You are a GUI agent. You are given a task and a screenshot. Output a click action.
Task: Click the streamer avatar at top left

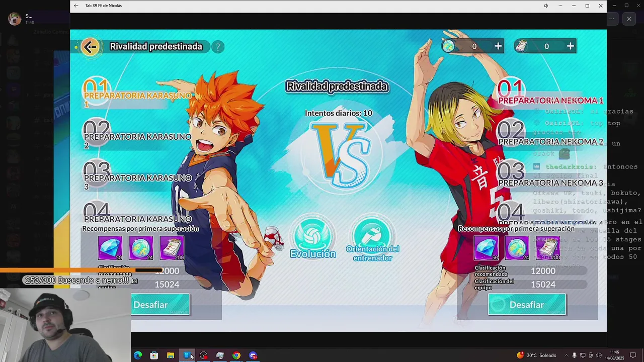(15, 19)
